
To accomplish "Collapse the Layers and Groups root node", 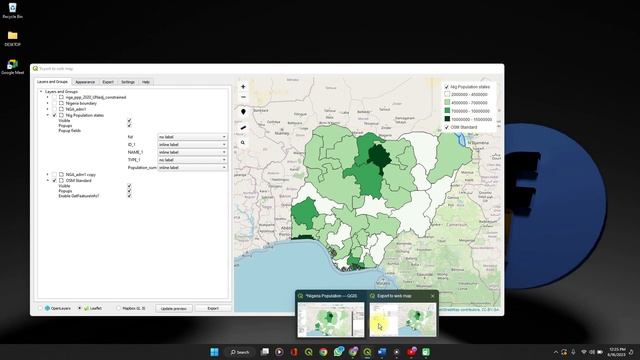I will click(41, 92).
